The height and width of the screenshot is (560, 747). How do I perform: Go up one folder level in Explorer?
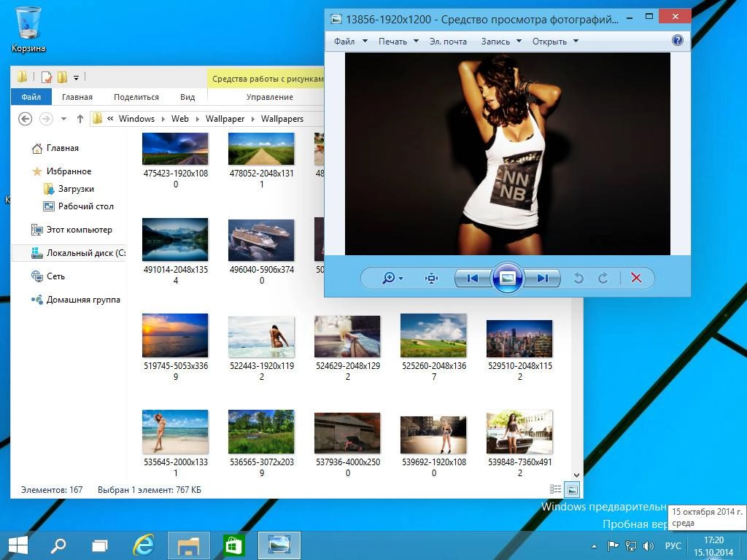point(80,119)
